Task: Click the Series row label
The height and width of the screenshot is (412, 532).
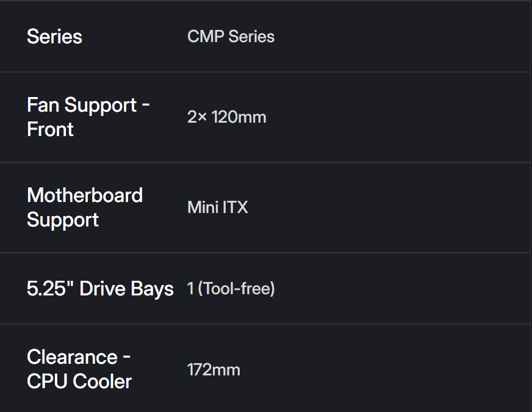Action: pos(54,37)
